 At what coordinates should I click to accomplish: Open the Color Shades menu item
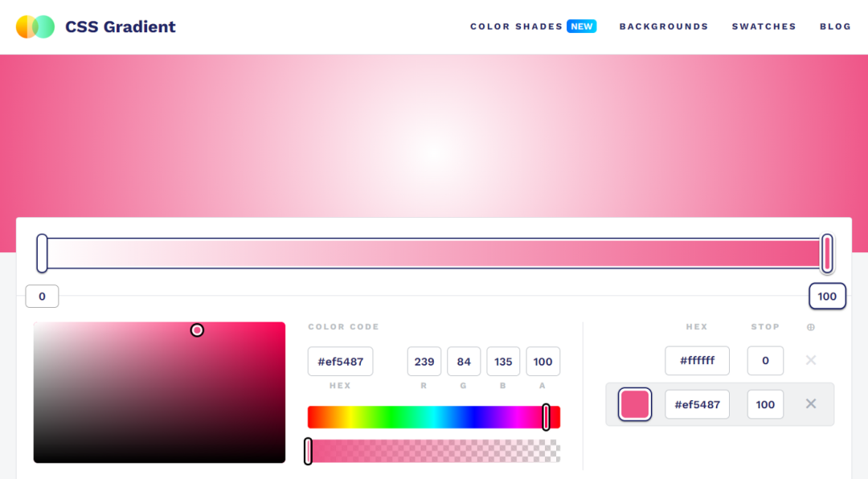[x=516, y=27]
